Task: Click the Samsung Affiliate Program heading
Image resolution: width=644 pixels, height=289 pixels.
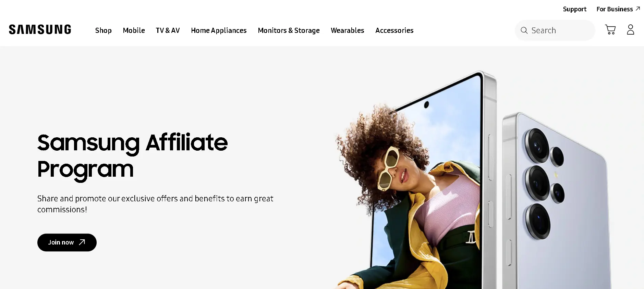Action: [133, 156]
